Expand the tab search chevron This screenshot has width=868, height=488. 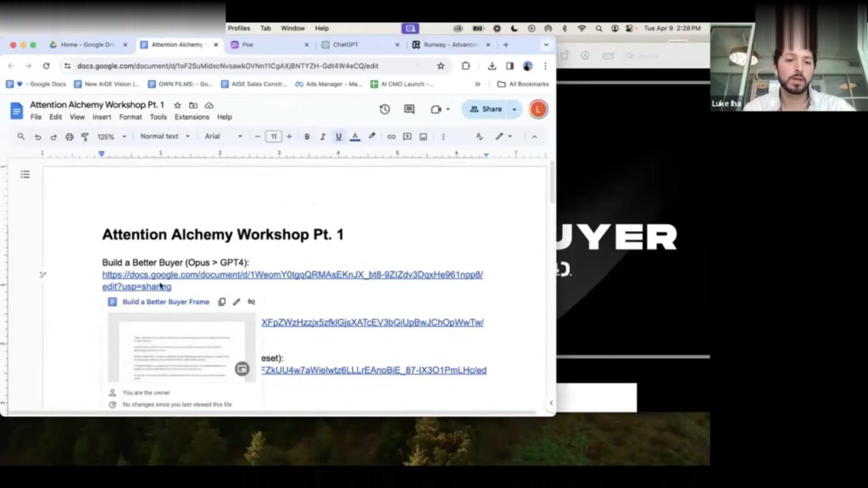pyautogui.click(x=547, y=45)
